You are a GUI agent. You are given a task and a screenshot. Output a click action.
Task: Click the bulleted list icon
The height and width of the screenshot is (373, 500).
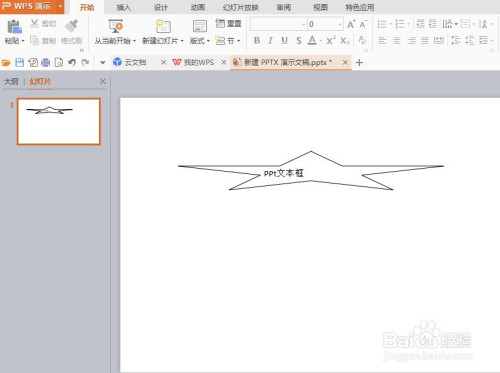coord(382,24)
